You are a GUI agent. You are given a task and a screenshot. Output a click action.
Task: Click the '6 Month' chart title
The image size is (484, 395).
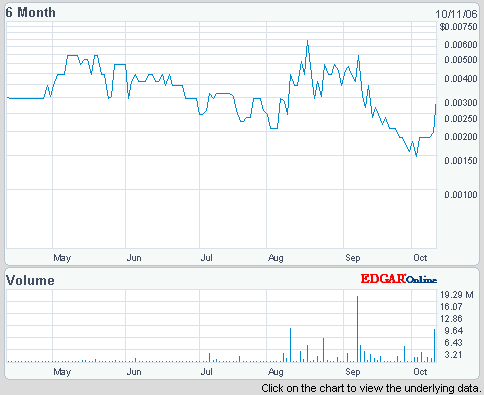pos(30,13)
